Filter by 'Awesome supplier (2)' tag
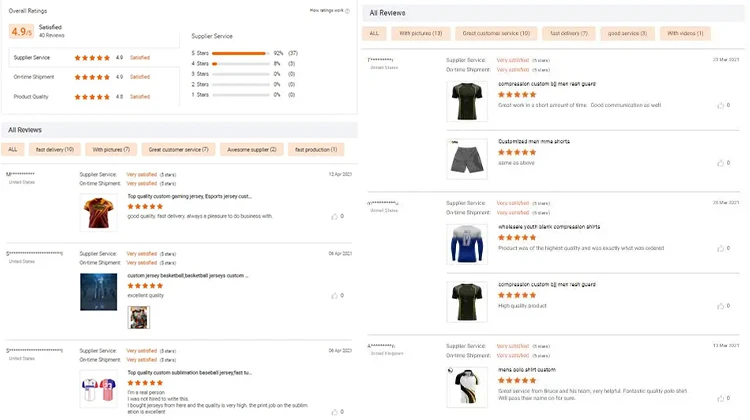750x420 pixels. click(x=254, y=149)
